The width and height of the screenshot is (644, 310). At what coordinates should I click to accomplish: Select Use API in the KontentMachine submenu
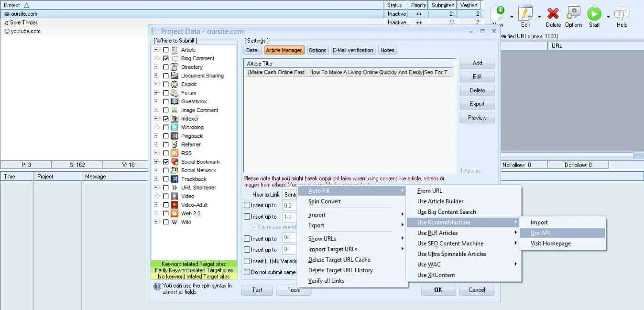click(562, 233)
